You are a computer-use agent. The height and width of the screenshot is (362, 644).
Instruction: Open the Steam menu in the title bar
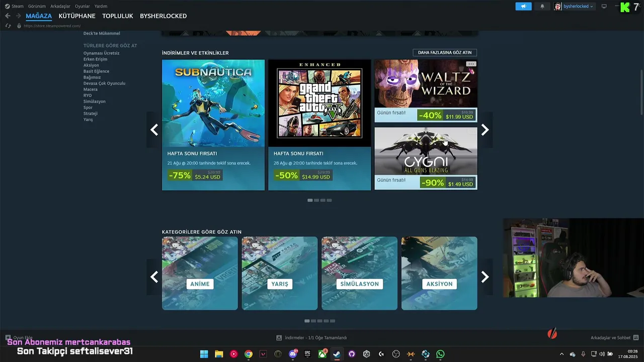pos(14,6)
